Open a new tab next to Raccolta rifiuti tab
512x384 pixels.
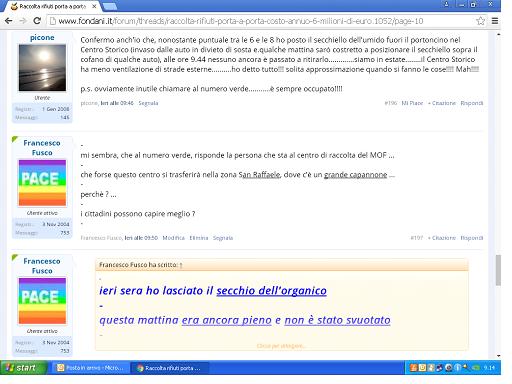109,6
